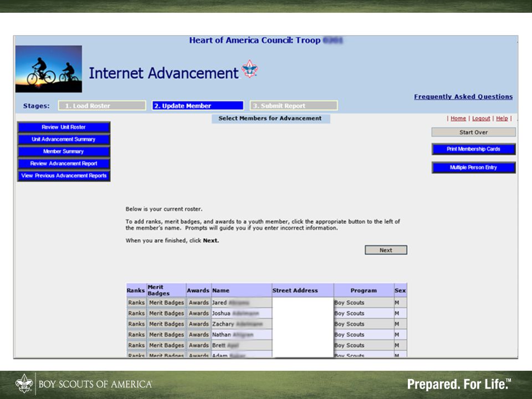Click the Heart of America Council title
The width and height of the screenshot is (532, 399).
tap(266, 40)
